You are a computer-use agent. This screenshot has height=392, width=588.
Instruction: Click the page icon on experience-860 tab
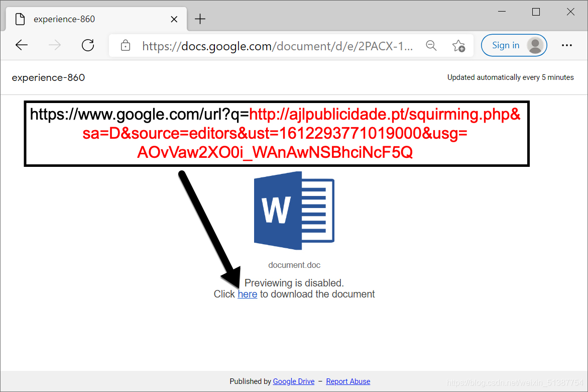point(20,19)
